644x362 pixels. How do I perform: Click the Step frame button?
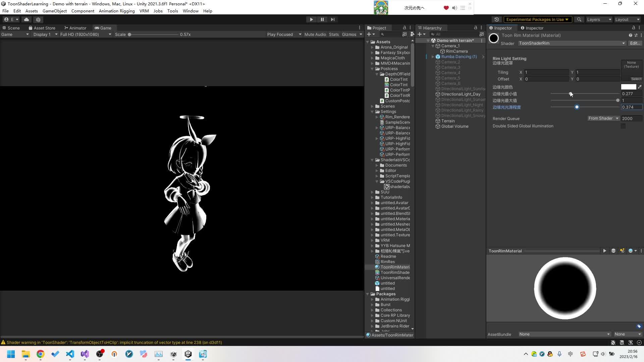click(x=332, y=19)
